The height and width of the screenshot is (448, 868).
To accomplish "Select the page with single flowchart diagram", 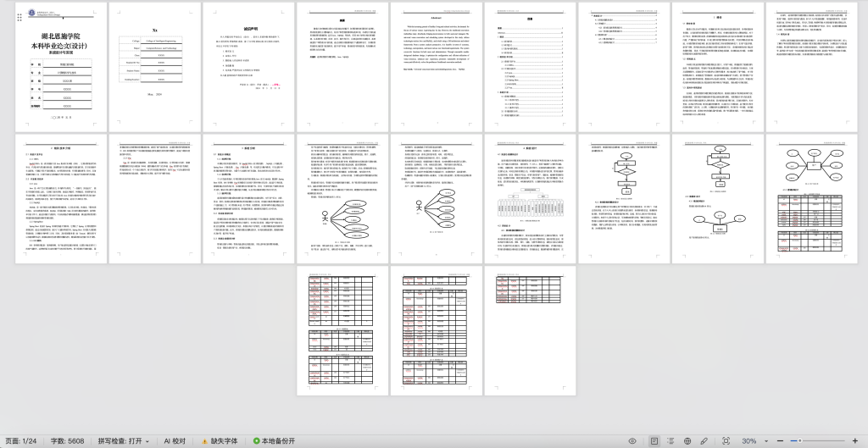I will 624,198.
